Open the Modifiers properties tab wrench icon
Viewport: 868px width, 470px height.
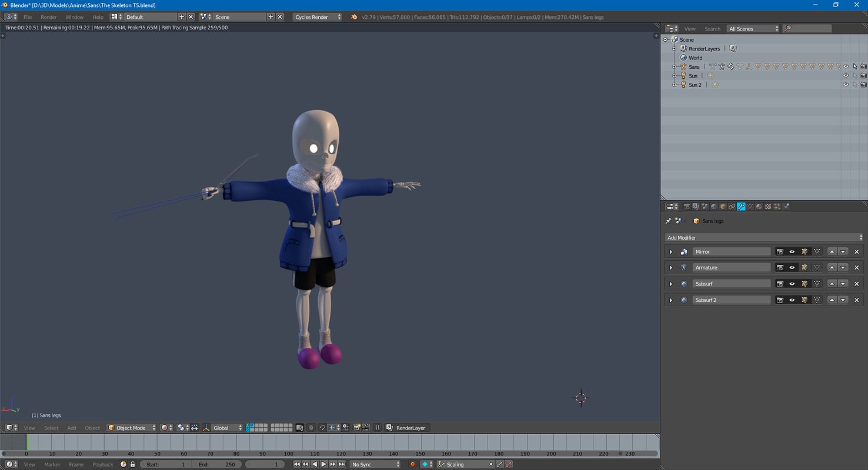coord(741,206)
